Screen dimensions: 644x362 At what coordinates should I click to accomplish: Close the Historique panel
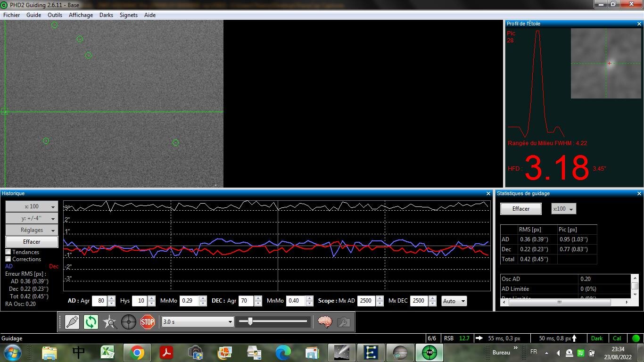[488, 193]
